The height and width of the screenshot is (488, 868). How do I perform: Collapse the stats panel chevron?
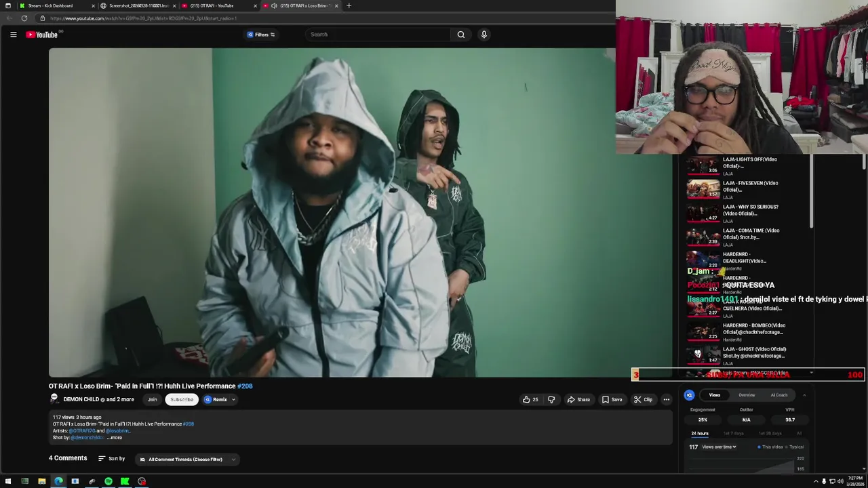[804, 395]
